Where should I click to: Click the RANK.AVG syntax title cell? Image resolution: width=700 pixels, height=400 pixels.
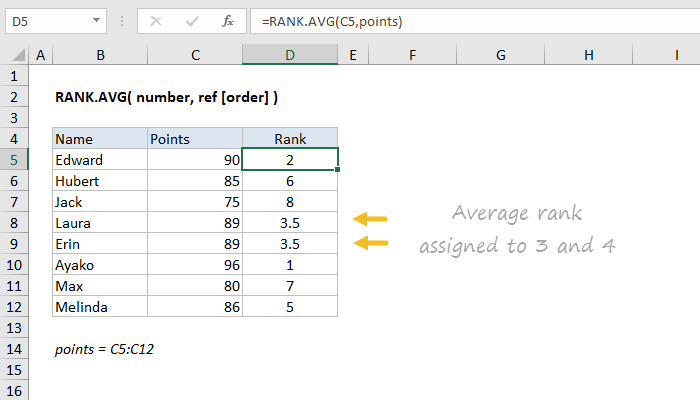click(166, 97)
